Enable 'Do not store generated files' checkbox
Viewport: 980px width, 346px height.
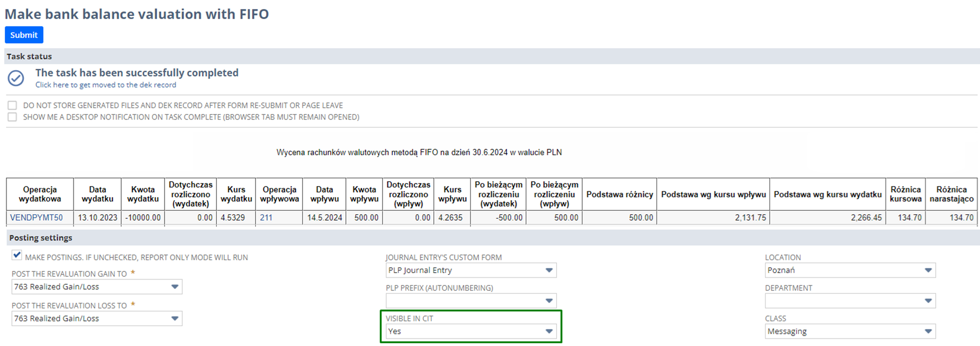(x=12, y=105)
